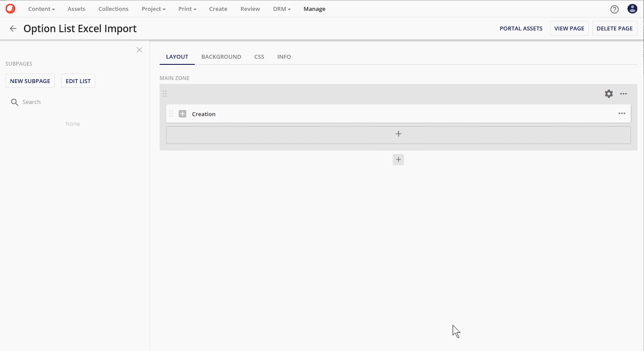Click the search magnifier icon in Subpages panel

[14, 102]
